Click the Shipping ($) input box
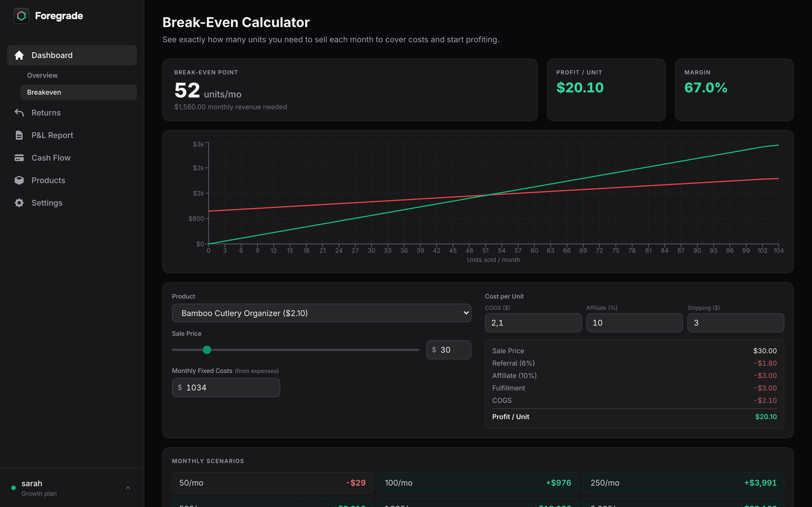Image resolution: width=812 pixels, height=507 pixels. pos(735,323)
